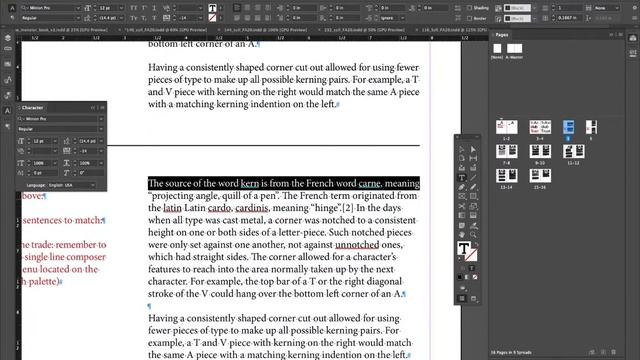Select the Type tool in the toolbox

click(x=462, y=178)
